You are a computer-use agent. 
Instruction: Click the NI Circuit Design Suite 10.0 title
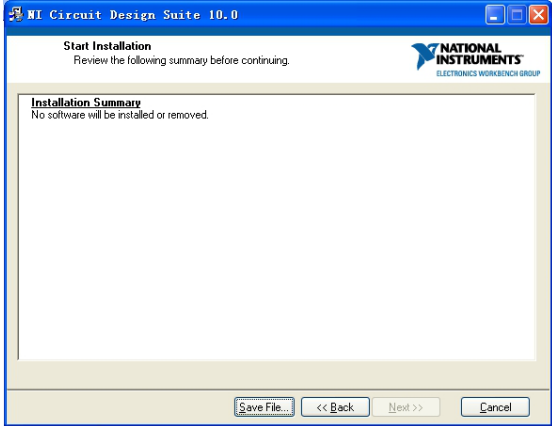(133, 15)
